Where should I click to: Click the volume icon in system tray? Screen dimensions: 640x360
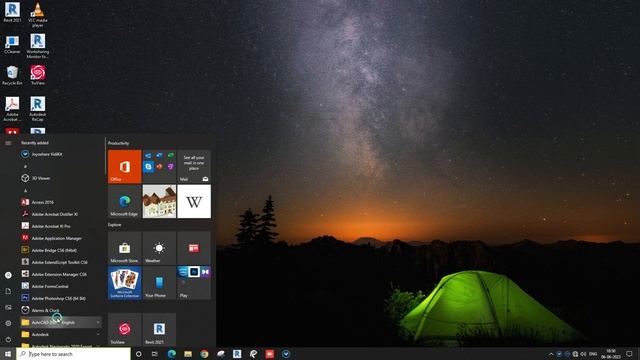coord(583,354)
